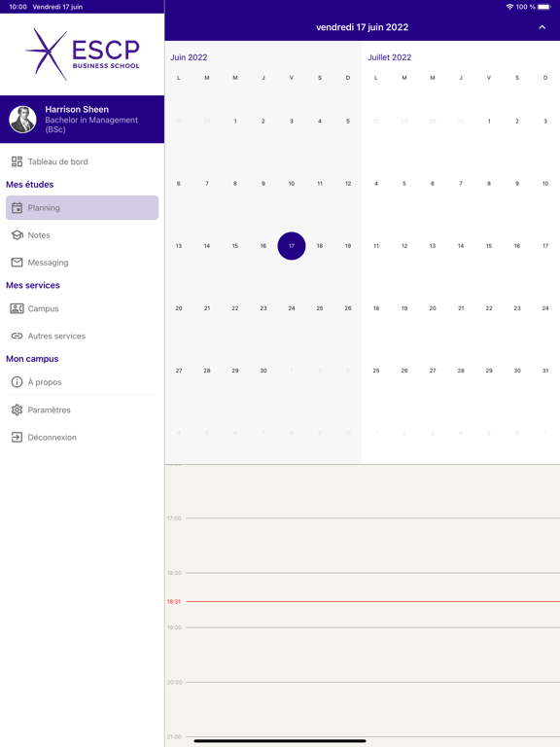This screenshot has height=747, width=560.
Task: Open the Campus card icon
Action: tap(17, 308)
